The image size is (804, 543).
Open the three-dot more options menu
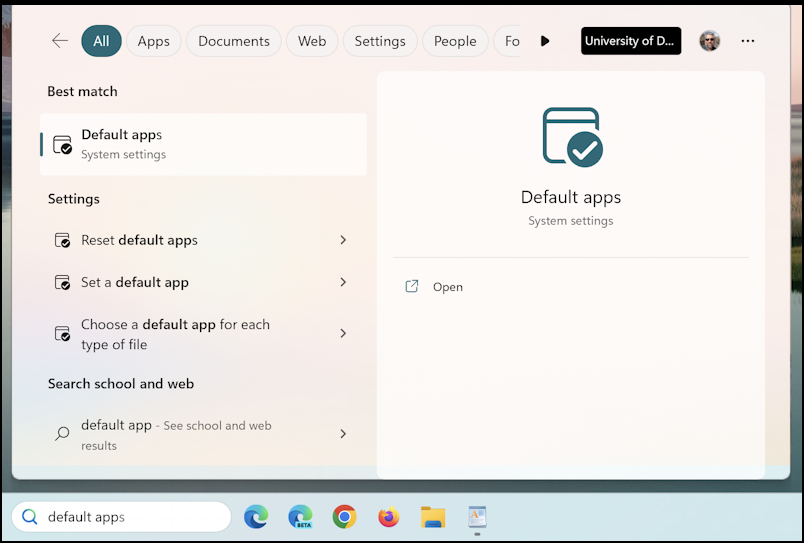748,41
